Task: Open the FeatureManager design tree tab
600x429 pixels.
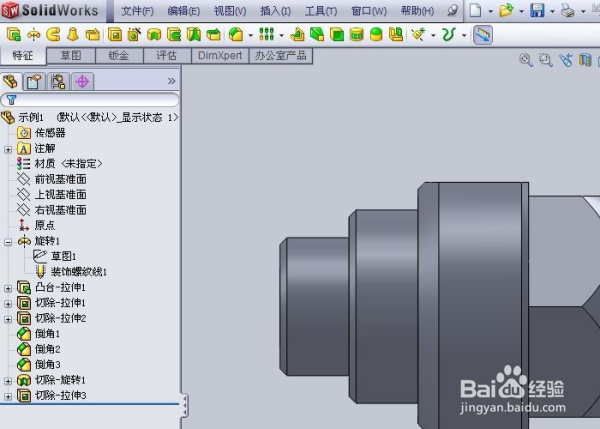Action: [x=11, y=82]
